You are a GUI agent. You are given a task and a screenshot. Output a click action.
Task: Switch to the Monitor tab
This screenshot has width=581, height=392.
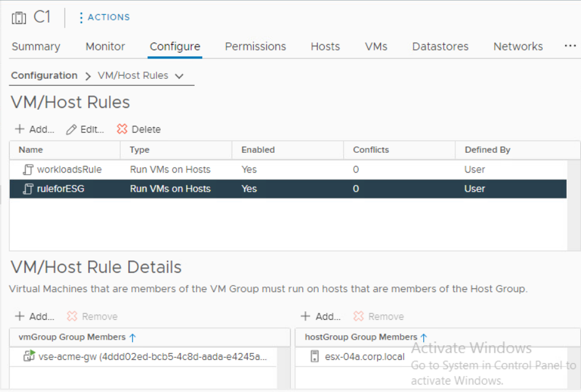[105, 46]
